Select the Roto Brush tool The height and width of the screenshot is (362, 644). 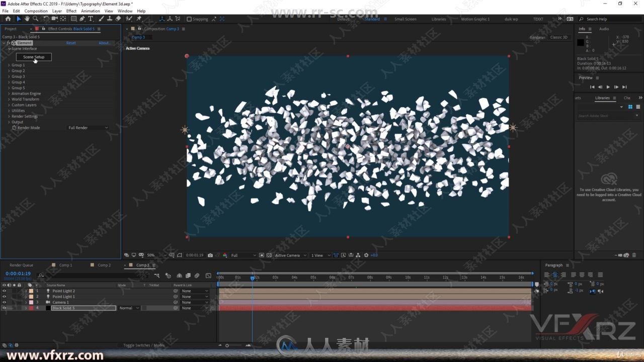tap(129, 19)
